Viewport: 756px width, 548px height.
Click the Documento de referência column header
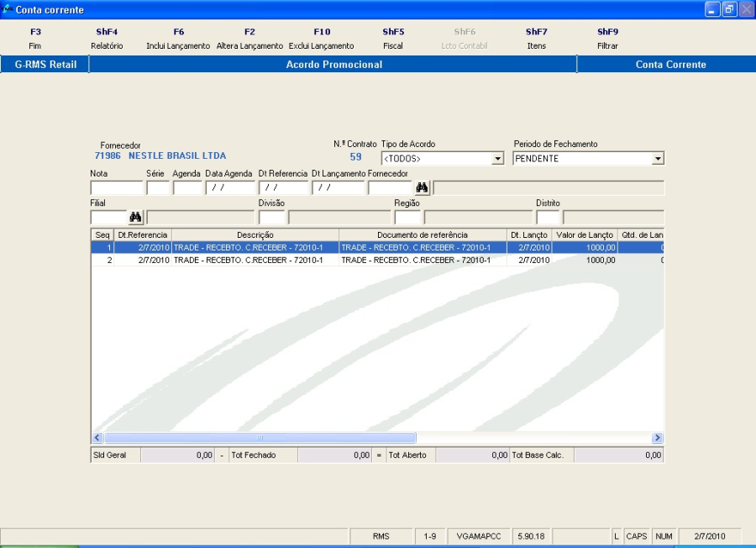pyautogui.click(x=423, y=235)
